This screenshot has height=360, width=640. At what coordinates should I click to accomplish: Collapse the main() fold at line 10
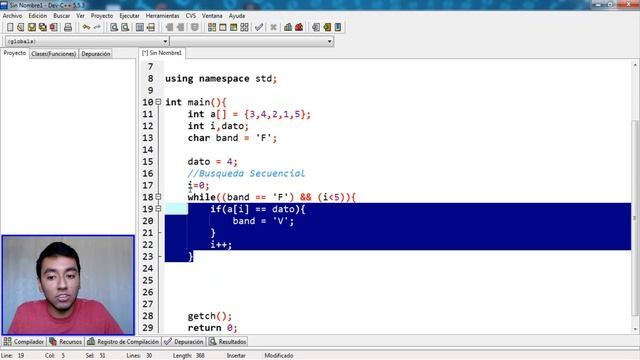[158, 102]
